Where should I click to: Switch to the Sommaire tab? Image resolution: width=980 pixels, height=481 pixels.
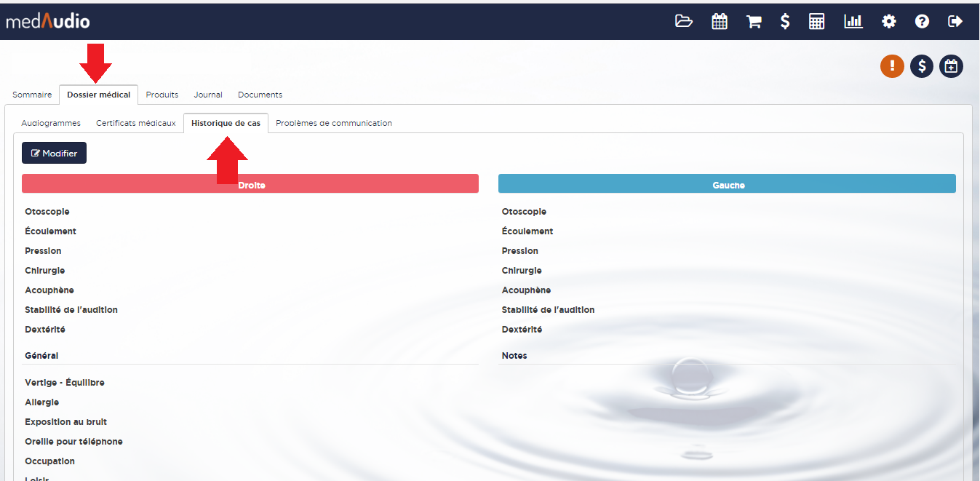click(32, 95)
